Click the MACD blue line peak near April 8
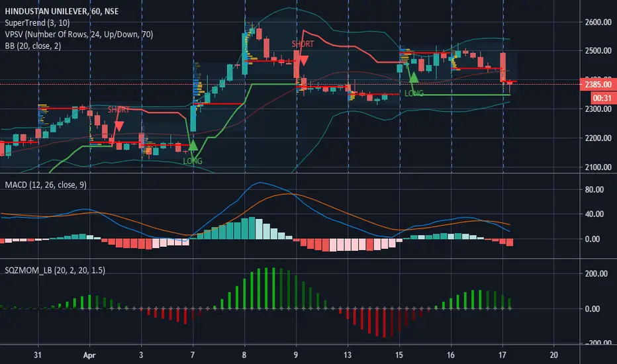The image size is (617, 364). tap(260, 183)
